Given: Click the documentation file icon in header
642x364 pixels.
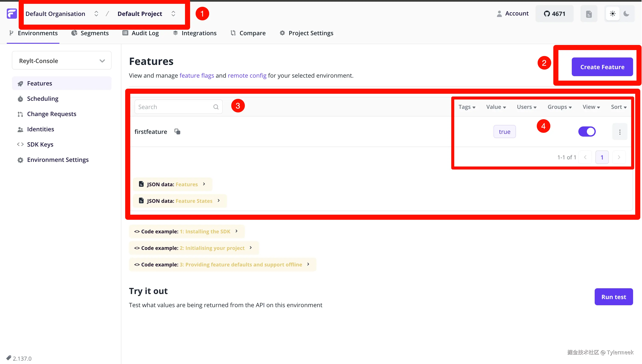Looking at the screenshot, I should 589,14.
